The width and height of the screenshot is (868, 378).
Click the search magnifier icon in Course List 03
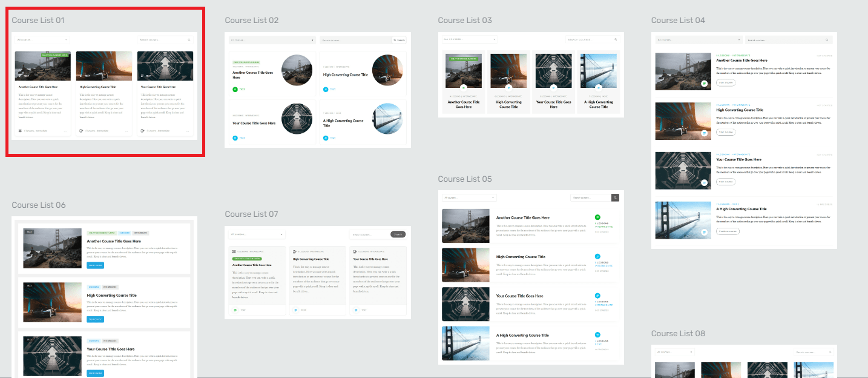pyautogui.click(x=616, y=39)
